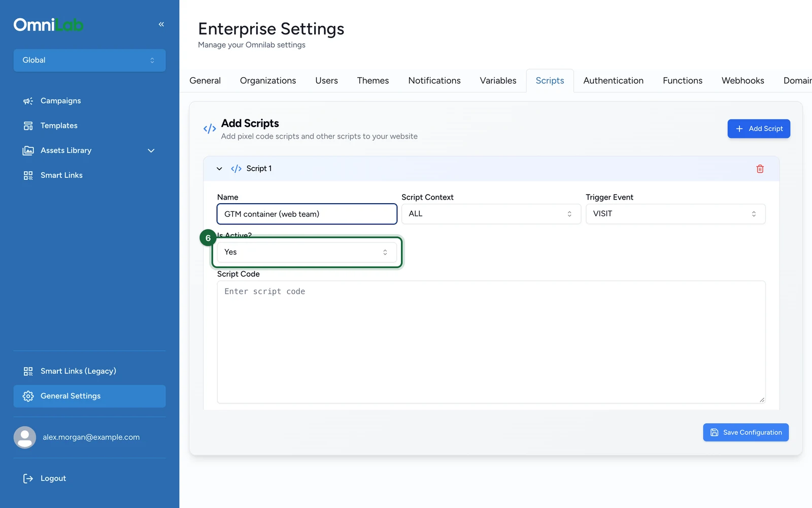Click the Add Script button
The image size is (812, 508).
click(759, 129)
